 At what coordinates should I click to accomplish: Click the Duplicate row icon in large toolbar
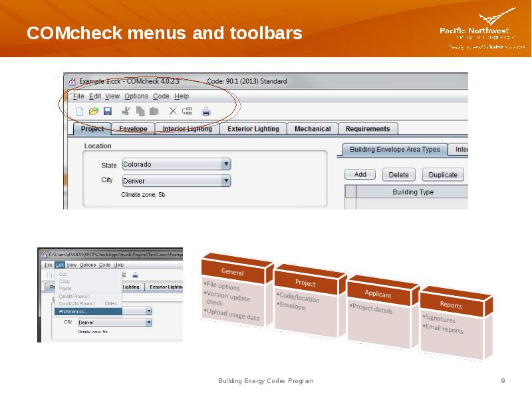pos(187,111)
